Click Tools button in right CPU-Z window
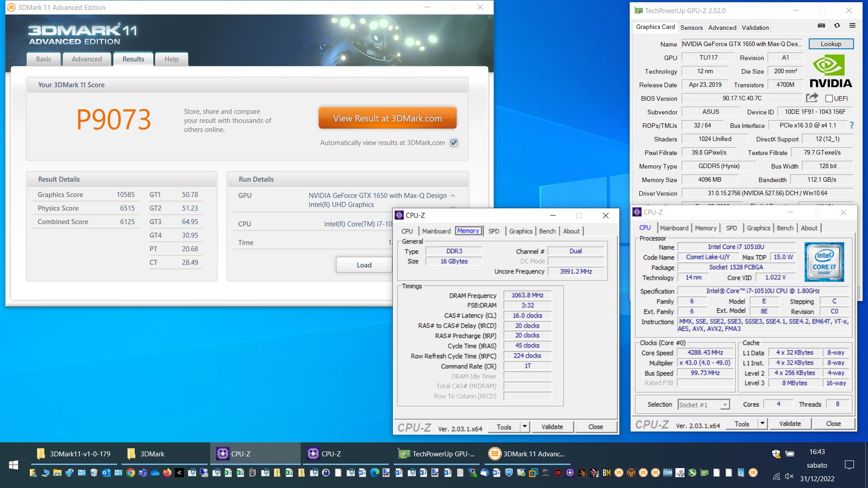The height and width of the screenshot is (488, 868). (x=742, y=423)
